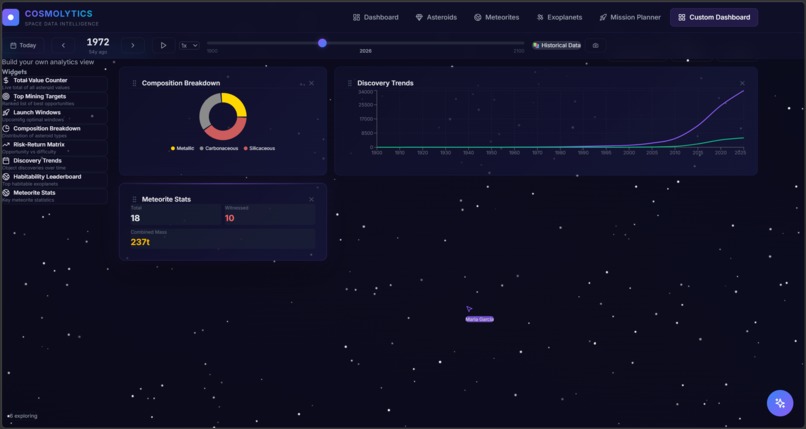The width and height of the screenshot is (806, 429).
Task: Add the Top Mining Targets widget
Action: pos(54,100)
